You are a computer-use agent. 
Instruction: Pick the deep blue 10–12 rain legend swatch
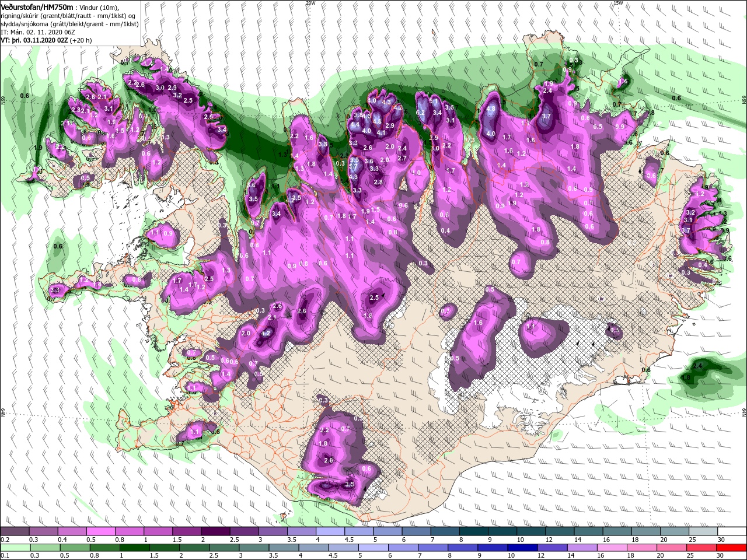coord(523,548)
